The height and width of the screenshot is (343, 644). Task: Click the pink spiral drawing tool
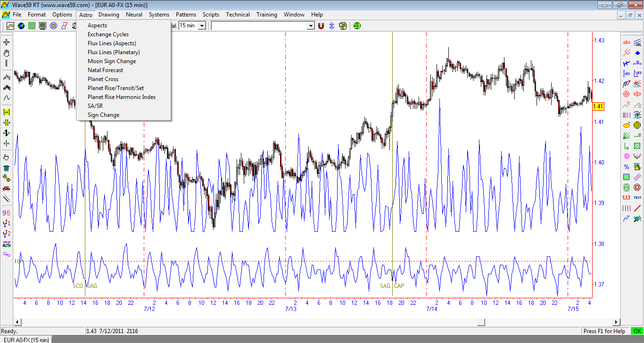point(627,156)
